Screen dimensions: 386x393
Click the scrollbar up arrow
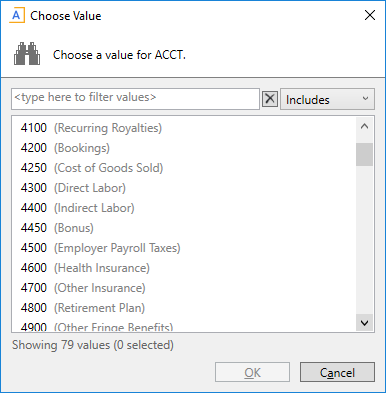coord(364,126)
